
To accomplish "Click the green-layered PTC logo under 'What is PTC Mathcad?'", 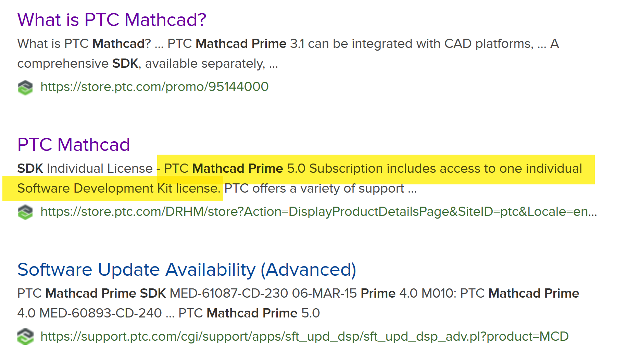I will pyautogui.click(x=25, y=88).
